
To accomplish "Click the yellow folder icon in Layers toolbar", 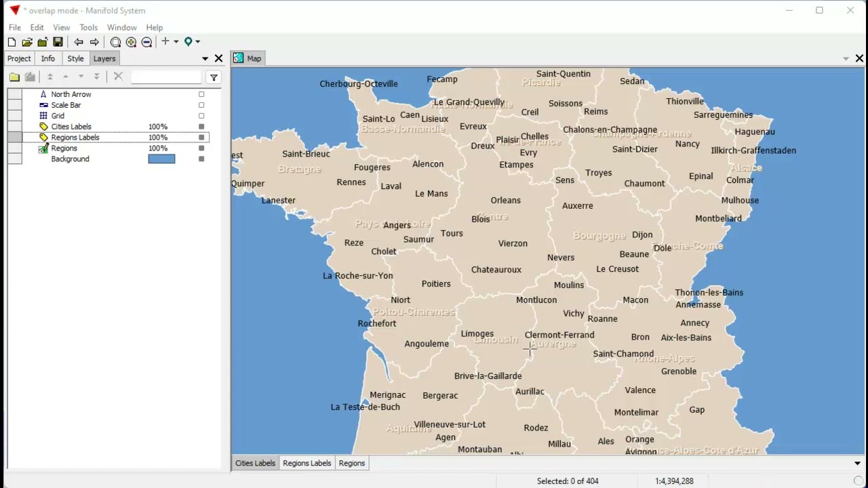I will coord(14,77).
